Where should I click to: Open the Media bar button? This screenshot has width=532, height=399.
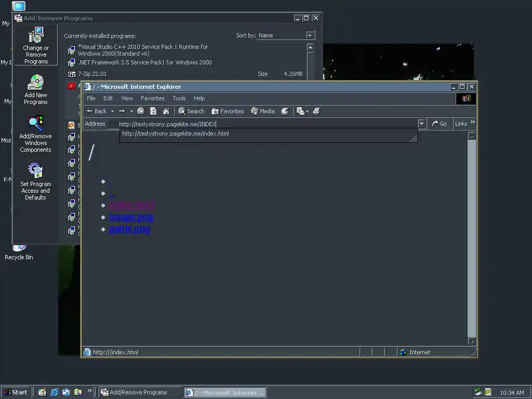click(x=262, y=111)
